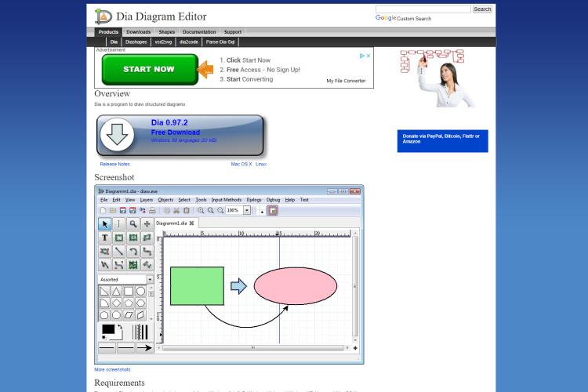Pick the square shape in Assorted
Image resolution: width=588 pixels, height=392 pixels.
pyautogui.click(x=129, y=291)
